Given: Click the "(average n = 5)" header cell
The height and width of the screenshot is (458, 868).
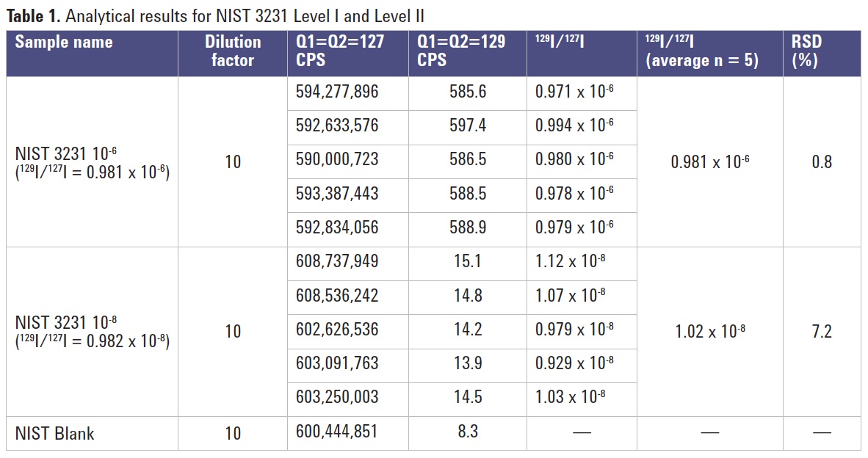Looking at the screenshot, I should click(x=701, y=61).
